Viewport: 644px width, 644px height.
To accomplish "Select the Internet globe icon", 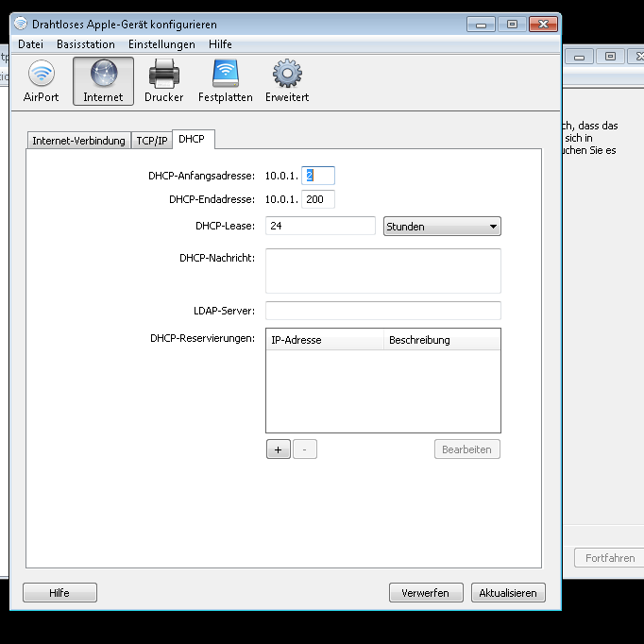I will [103, 81].
